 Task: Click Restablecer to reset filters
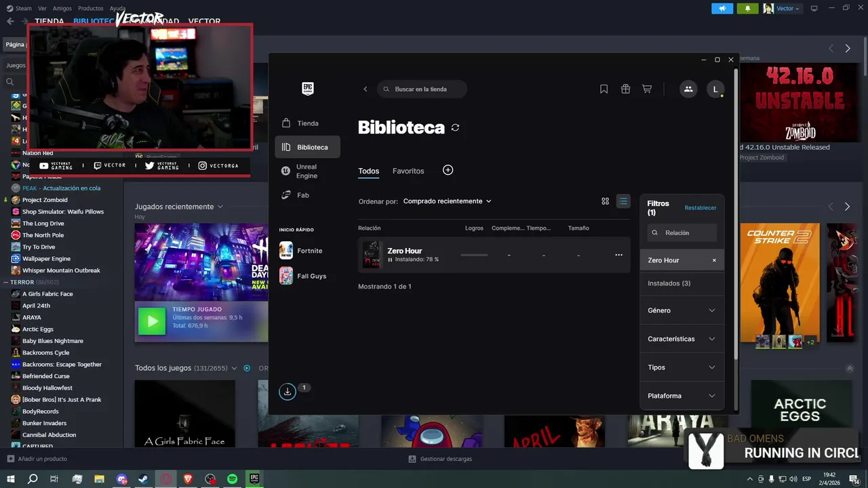coord(701,208)
